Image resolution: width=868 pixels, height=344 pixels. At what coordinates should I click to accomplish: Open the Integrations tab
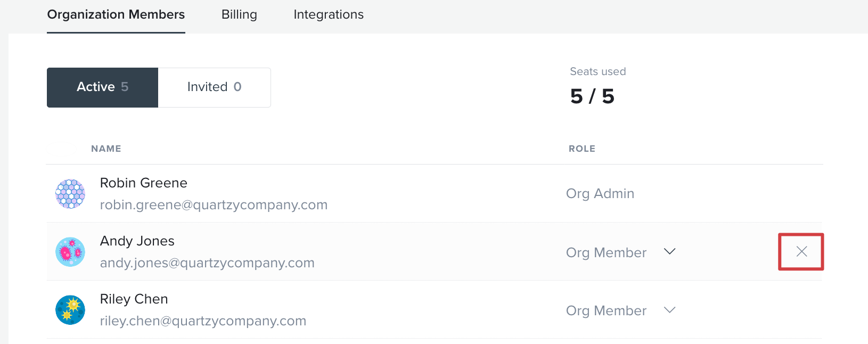[x=329, y=14]
